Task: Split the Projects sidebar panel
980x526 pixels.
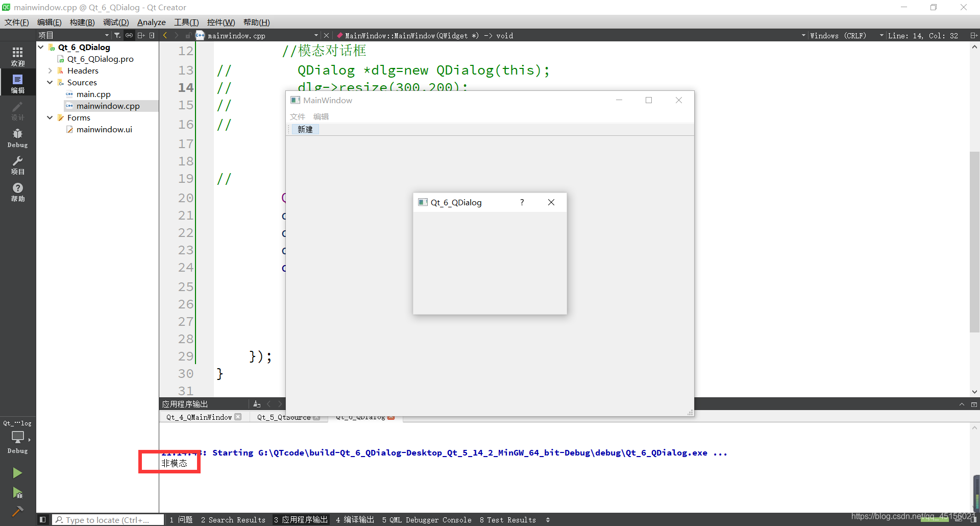Action: tap(141, 35)
